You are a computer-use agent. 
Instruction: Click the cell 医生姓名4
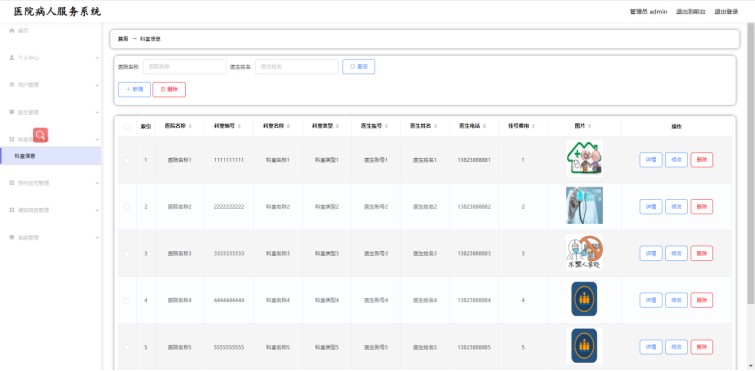point(425,300)
